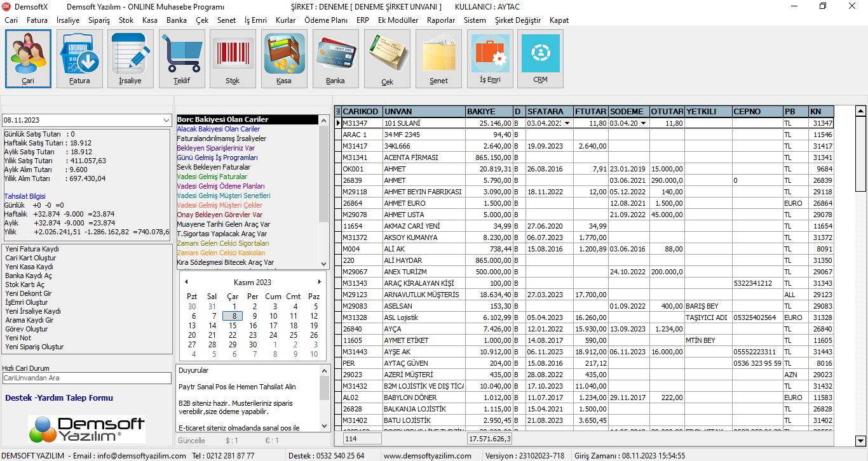
Task: Click the total balance 17.571.626,3 footer
Action: point(489,439)
